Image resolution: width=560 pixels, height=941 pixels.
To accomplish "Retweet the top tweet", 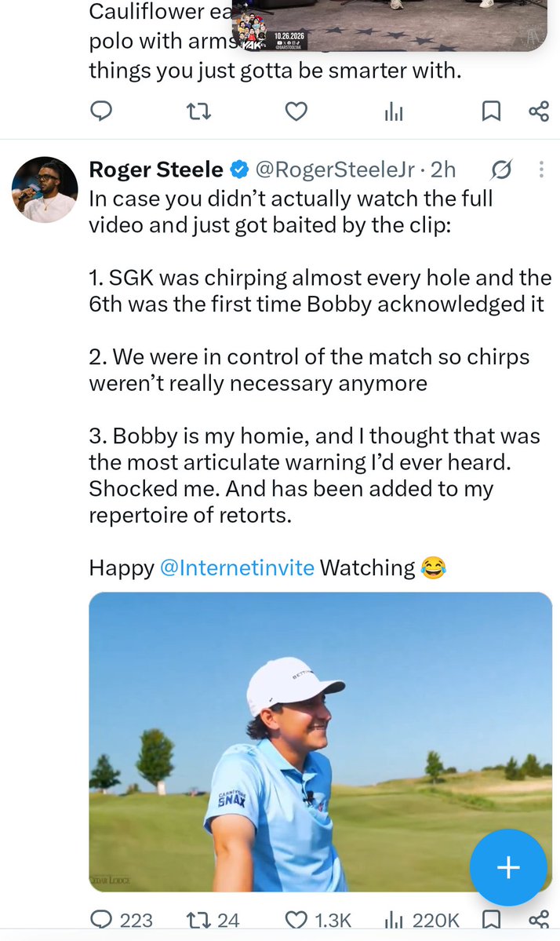I will click(198, 111).
